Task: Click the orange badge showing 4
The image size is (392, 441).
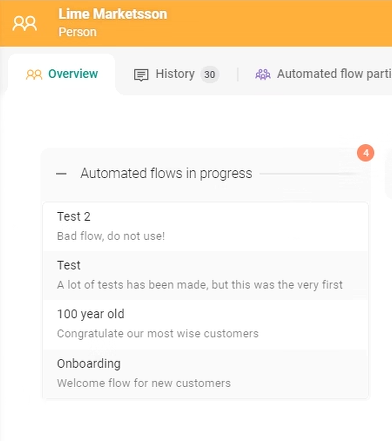Action: pos(366,153)
